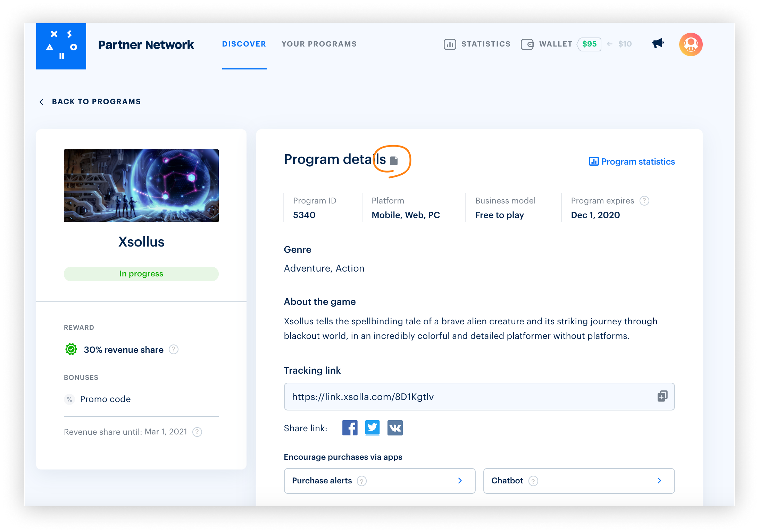The image size is (759, 532).
Task: Copy the tracking link using copy icon
Action: click(x=662, y=396)
